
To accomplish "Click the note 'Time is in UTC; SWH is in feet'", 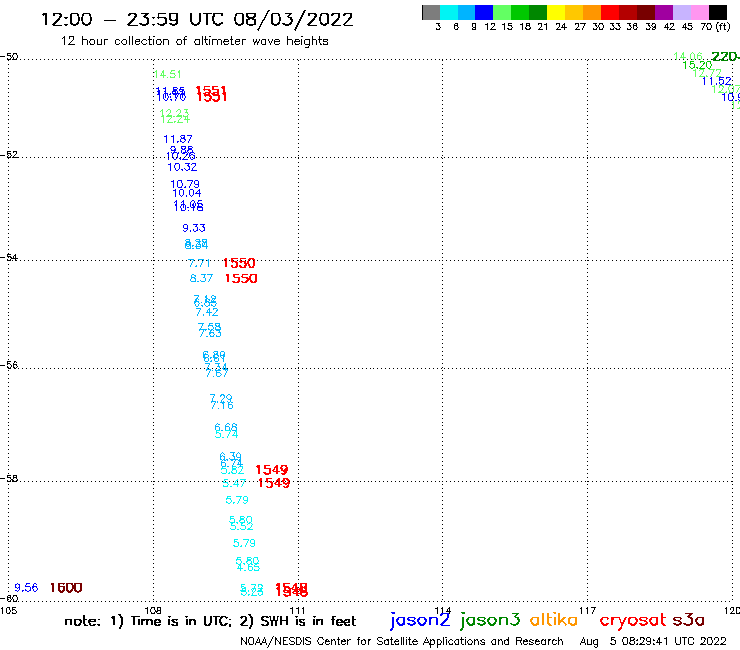I will pyautogui.click(x=210, y=621).
